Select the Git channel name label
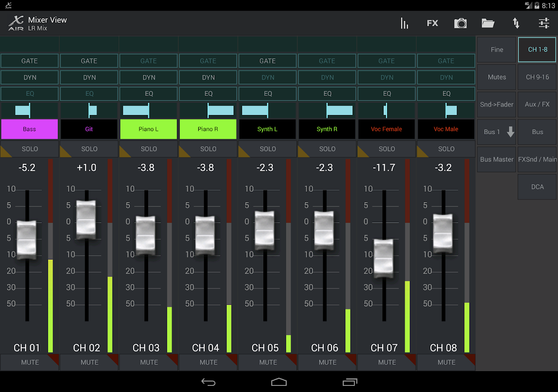This screenshot has height=392, width=558. [x=89, y=129]
